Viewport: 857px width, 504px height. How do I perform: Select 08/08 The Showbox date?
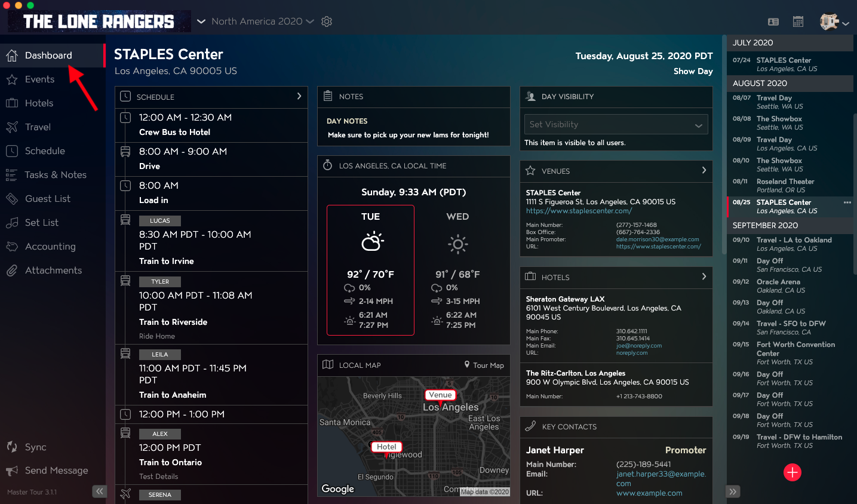pos(790,123)
